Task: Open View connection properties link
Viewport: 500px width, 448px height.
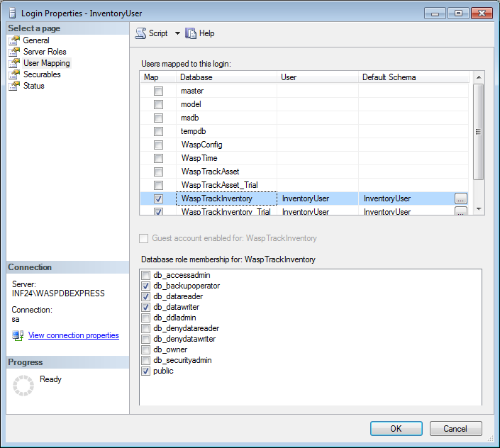Action: (74, 335)
